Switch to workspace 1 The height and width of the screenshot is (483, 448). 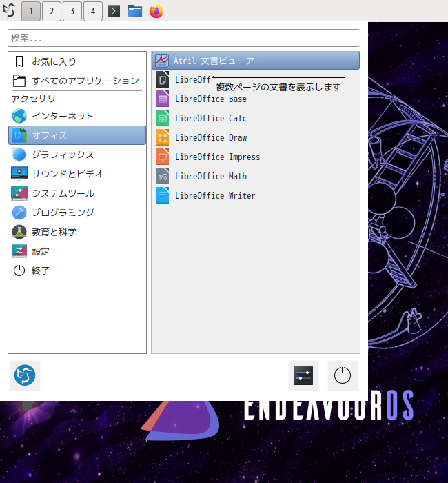[31, 12]
